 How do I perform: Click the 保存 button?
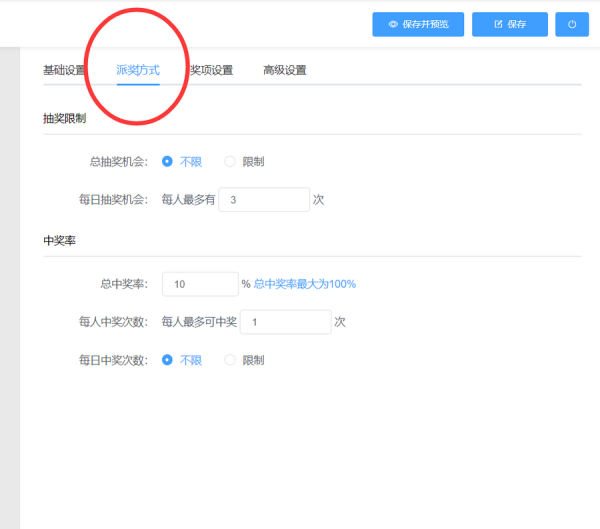tap(510, 24)
